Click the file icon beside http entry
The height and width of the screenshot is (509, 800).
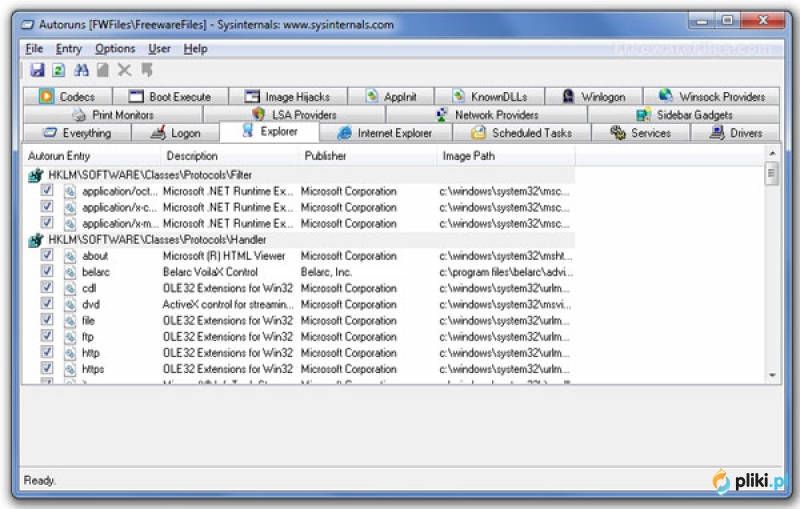coord(70,353)
